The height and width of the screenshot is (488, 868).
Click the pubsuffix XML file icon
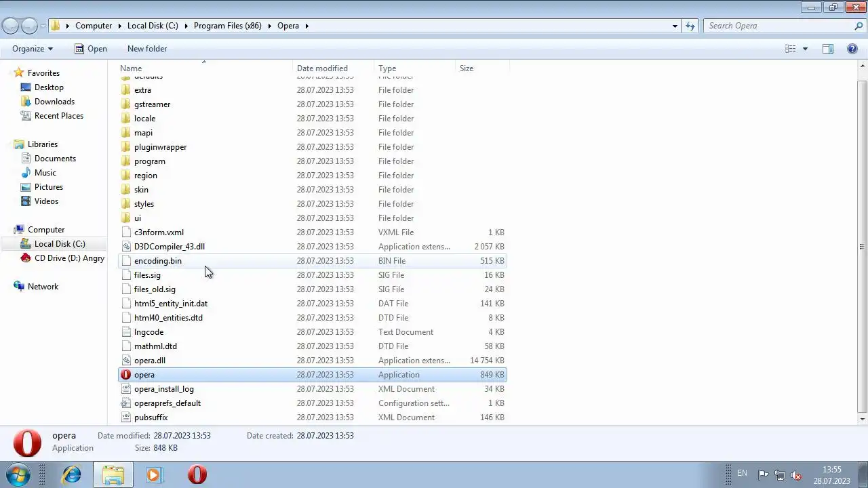tap(125, 418)
